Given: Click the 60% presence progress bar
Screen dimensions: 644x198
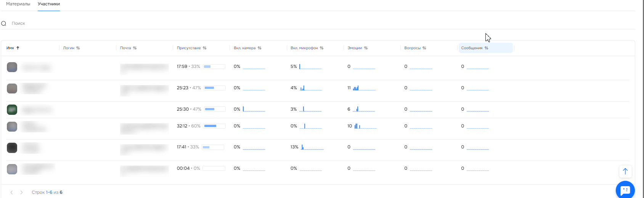Looking at the screenshot, I should coord(214,126).
